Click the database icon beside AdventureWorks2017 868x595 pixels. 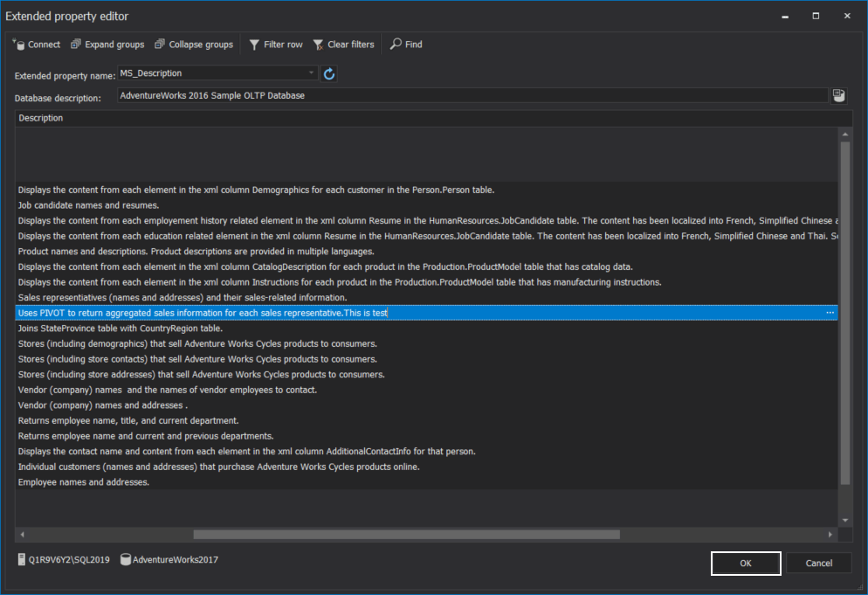(x=125, y=560)
